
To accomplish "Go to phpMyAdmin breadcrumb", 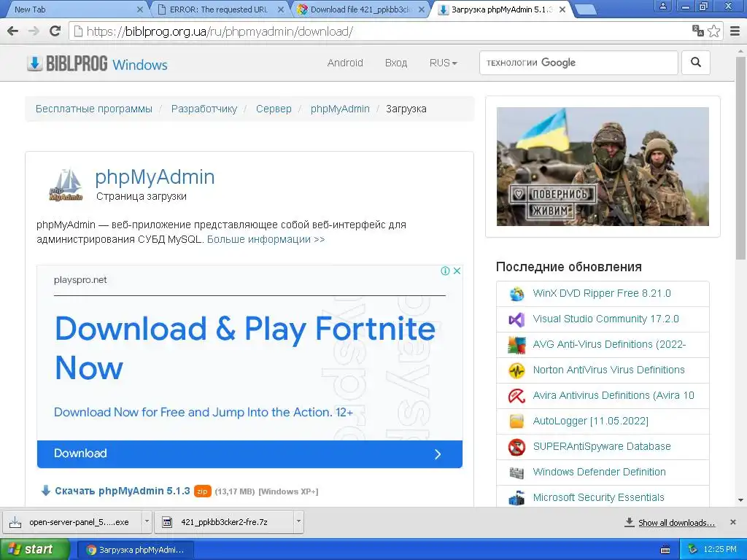I will tap(340, 109).
